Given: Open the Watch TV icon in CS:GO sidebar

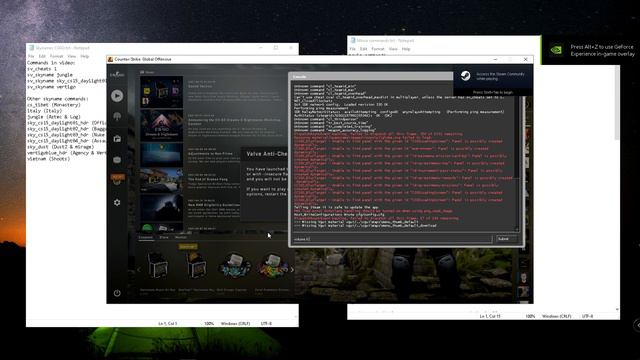Looking at the screenshot, I should pyautogui.click(x=117, y=160).
